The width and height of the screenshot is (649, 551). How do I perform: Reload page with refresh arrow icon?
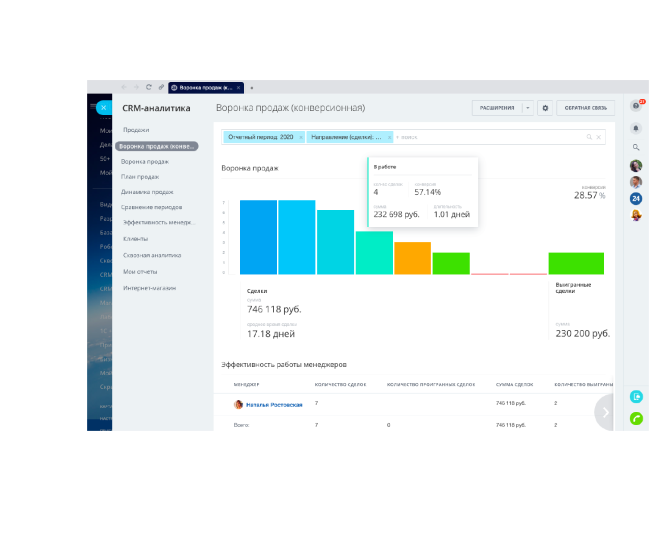149,87
